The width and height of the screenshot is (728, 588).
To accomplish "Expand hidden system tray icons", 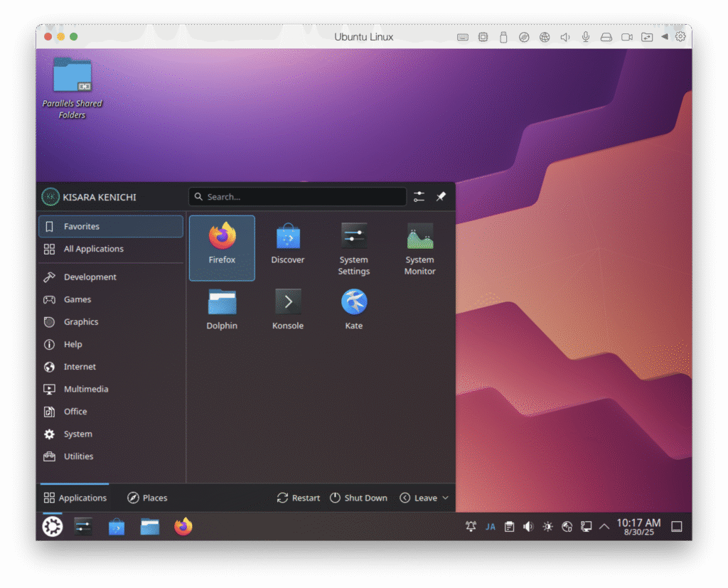I will coord(604,527).
